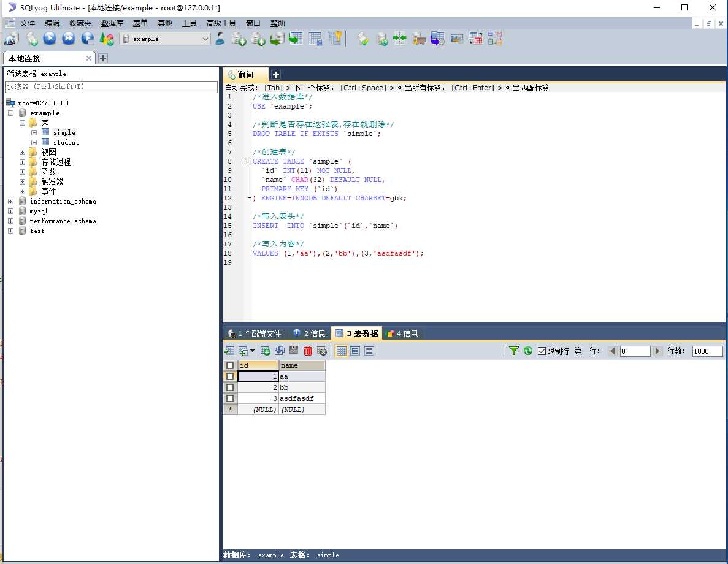The width and height of the screenshot is (728, 564).
Task: Check the select-all header checkbox in grid
Action: (x=230, y=365)
